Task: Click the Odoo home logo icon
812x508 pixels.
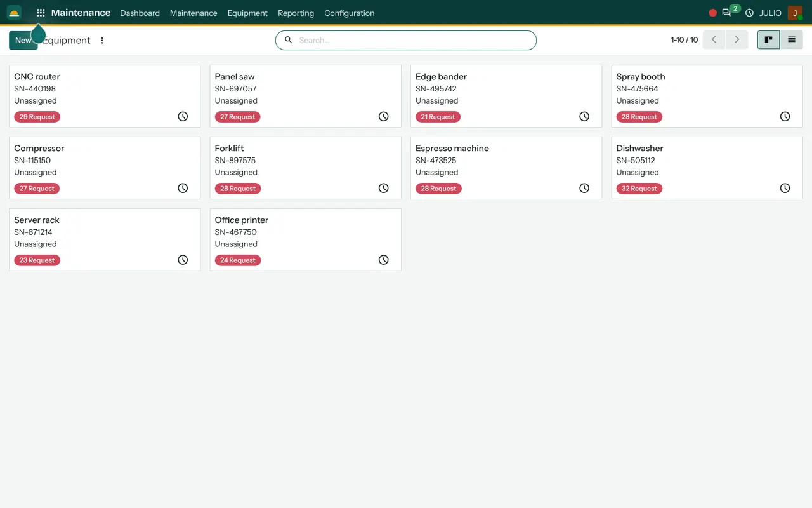Action: click(x=14, y=13)
